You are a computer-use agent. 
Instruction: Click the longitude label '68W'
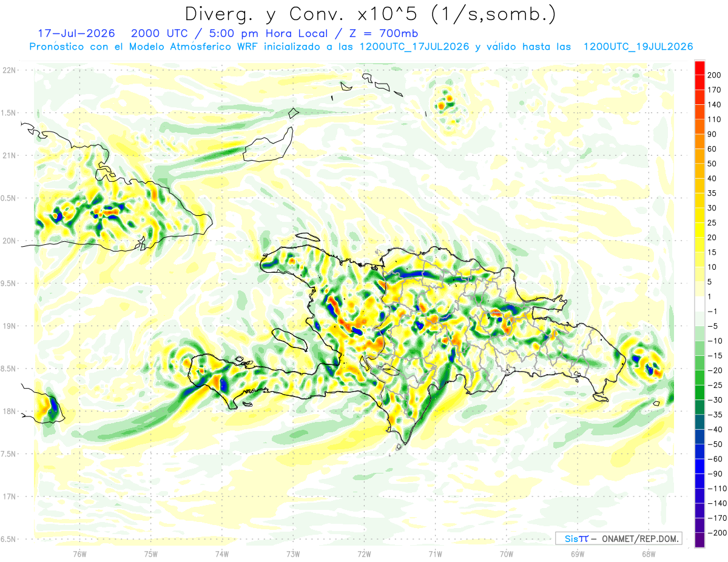tap(649, 554)
